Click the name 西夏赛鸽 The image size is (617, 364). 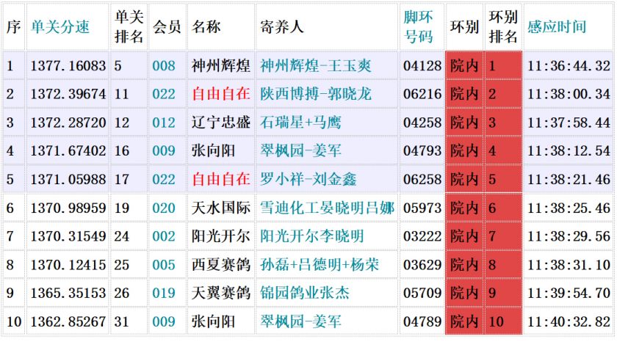coord(221,264)
